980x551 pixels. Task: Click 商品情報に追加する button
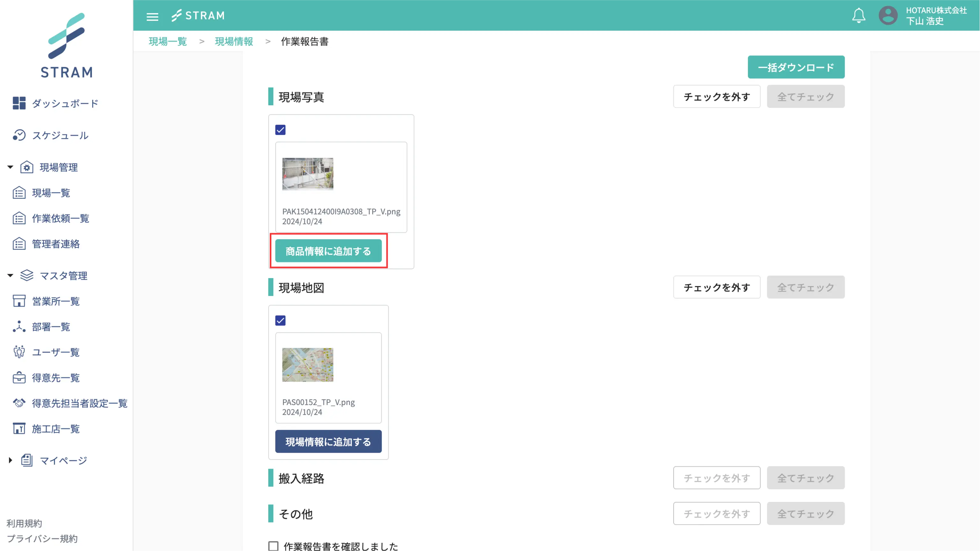(328, 251)
